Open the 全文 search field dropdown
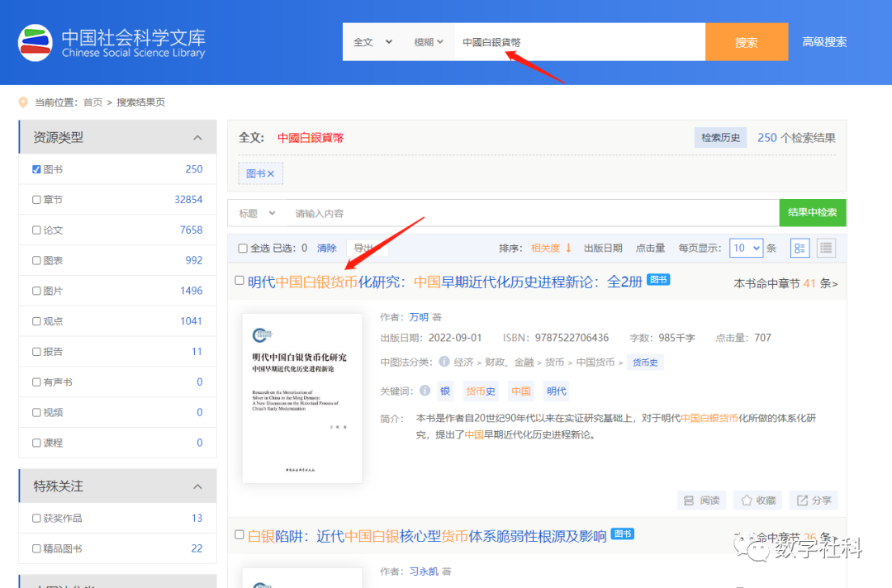 click(x=372, y=42)
